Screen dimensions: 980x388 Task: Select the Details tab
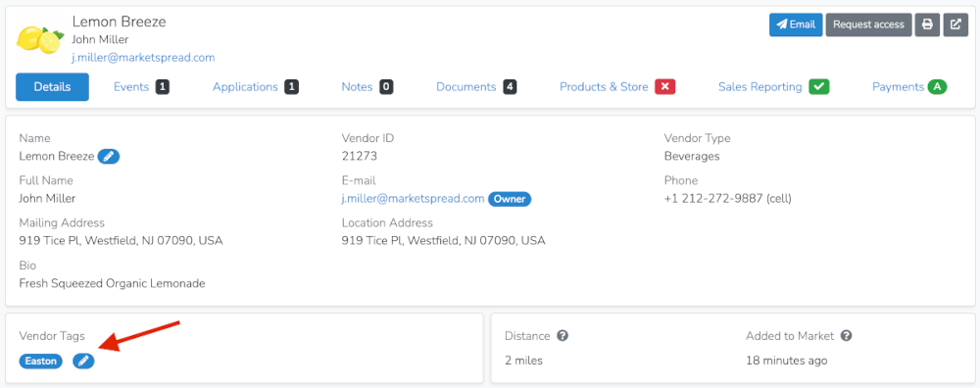pos(53,87)
